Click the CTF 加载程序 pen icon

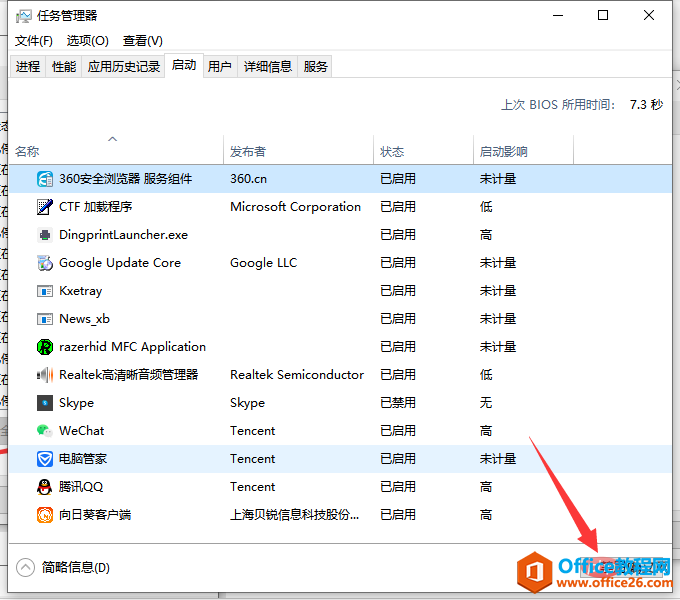(x=45, y=207)
